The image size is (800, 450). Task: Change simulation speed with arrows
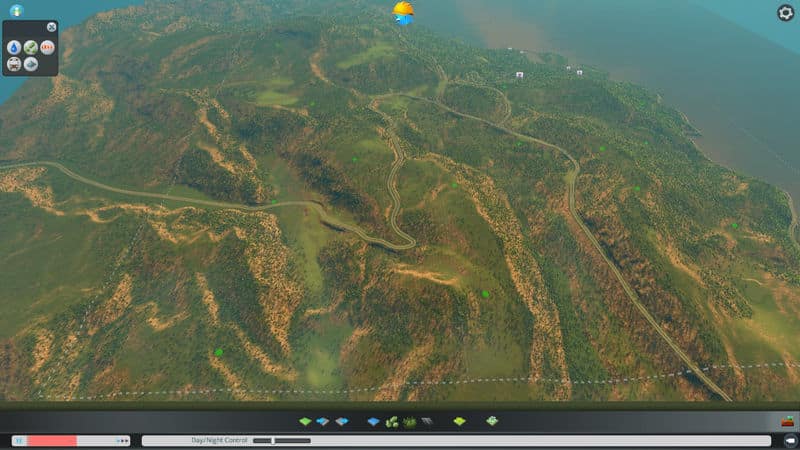pyautogui.click(x=123, y=440)
